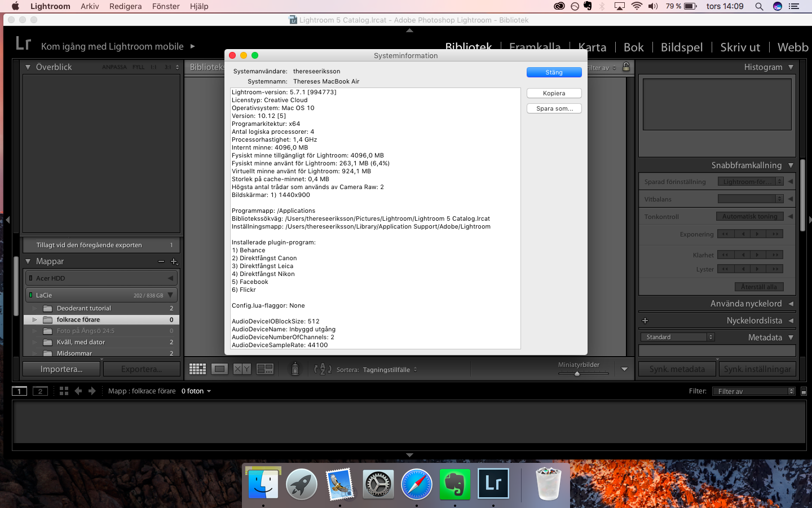Image resolution: width=812 pixels, height=508 pixels.
Task: Open the Vitbalans dropdown
Action: (751, 199)
